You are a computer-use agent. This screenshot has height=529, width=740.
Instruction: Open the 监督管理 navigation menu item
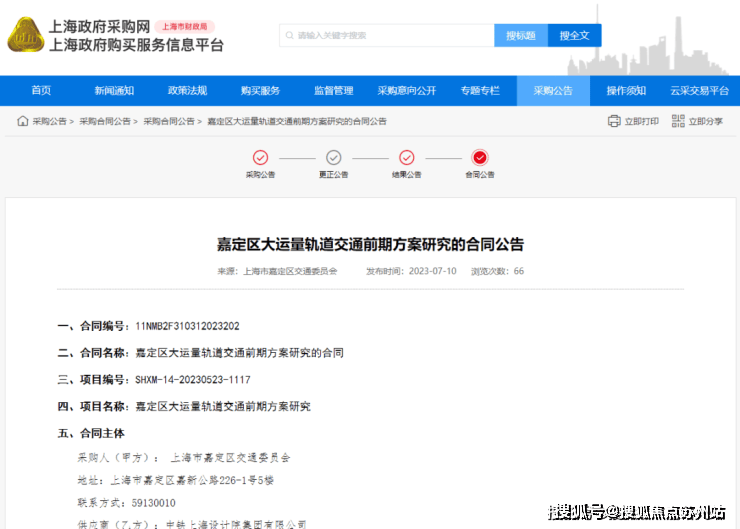pos(333,91)
